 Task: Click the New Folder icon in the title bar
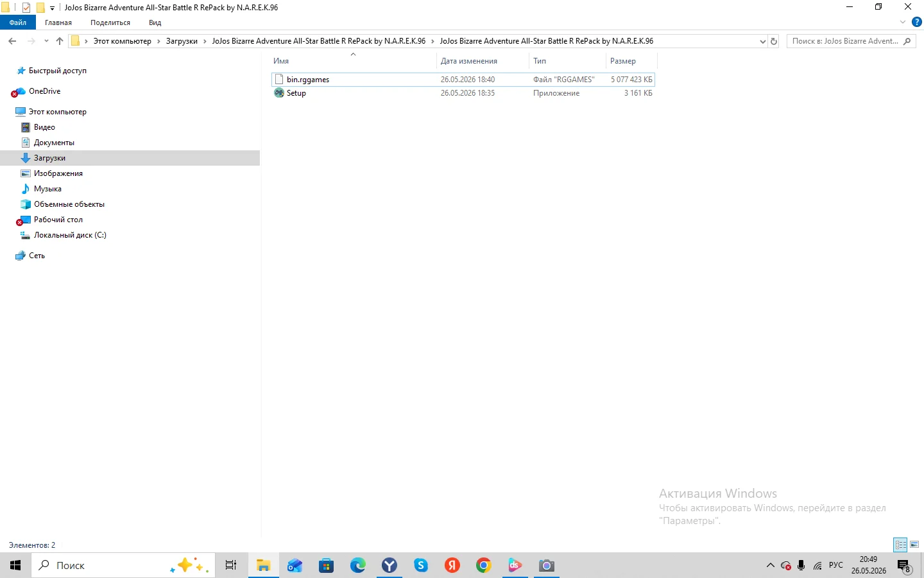(40, 8)
